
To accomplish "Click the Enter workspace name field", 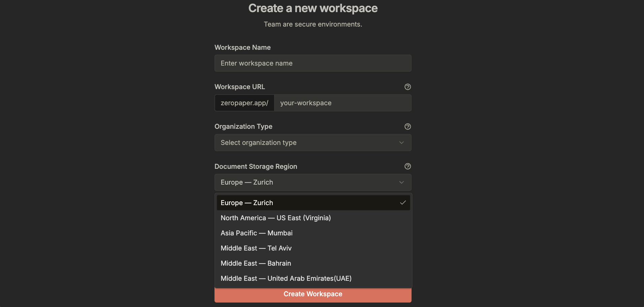I will click(x=313, y=63).
